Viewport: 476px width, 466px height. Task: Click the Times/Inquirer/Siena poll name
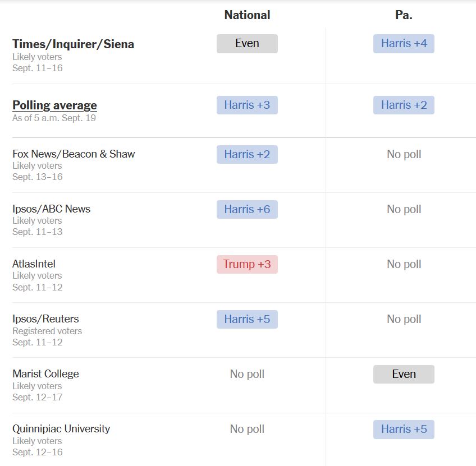click(73, 44)
